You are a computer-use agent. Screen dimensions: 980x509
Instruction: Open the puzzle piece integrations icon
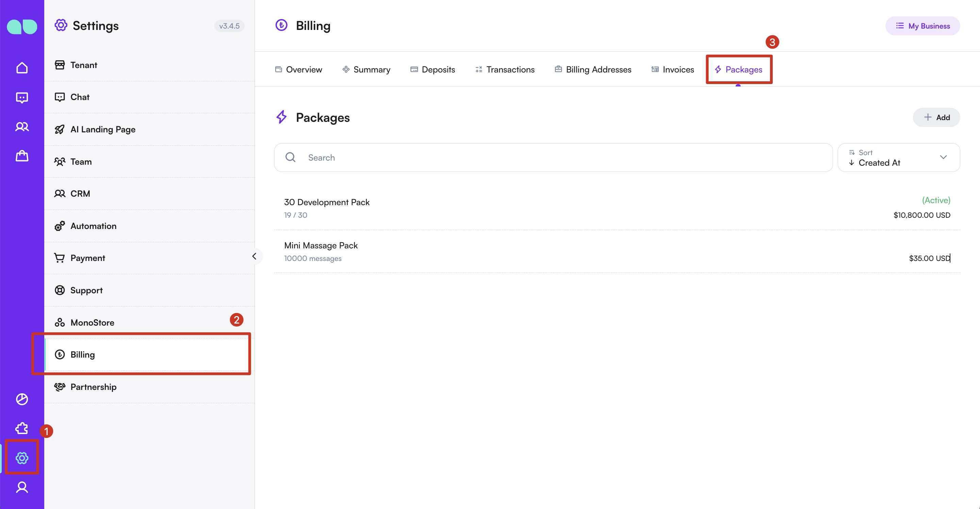(22, 428)
